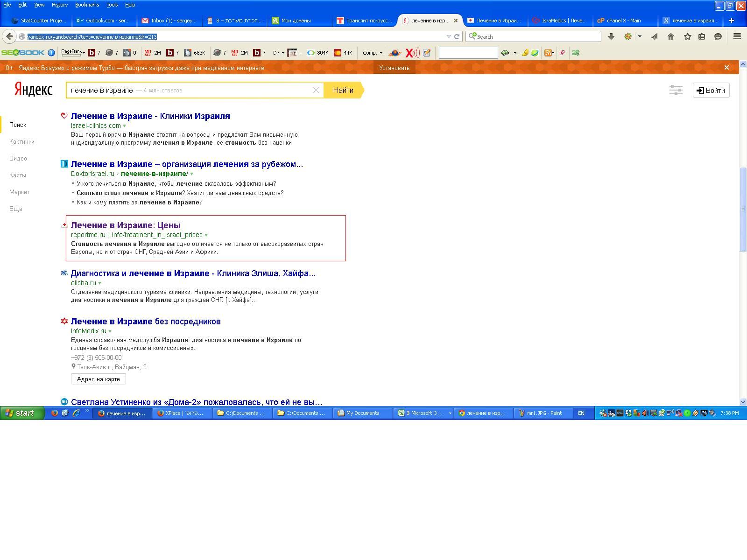Click the highlighter marker icon in SEO toolbar
Image resolution: width=747 pixels, height=560 pixels.
(525, 53)
